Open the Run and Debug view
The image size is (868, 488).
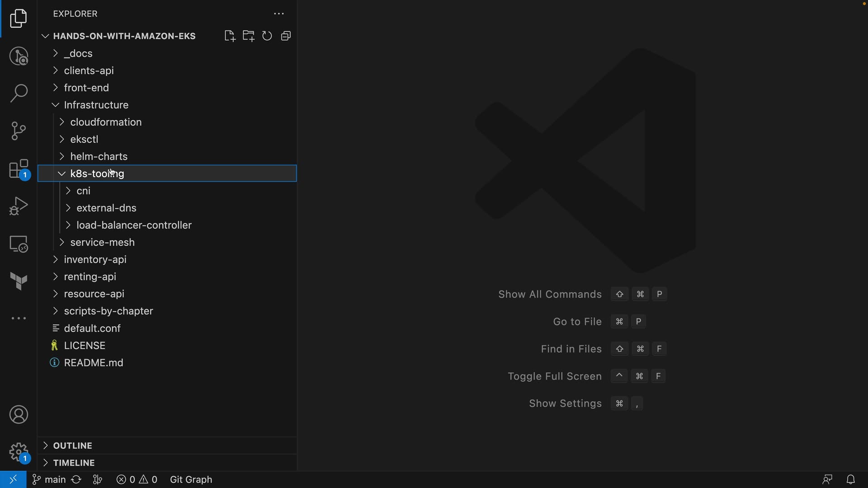(19, 206)
